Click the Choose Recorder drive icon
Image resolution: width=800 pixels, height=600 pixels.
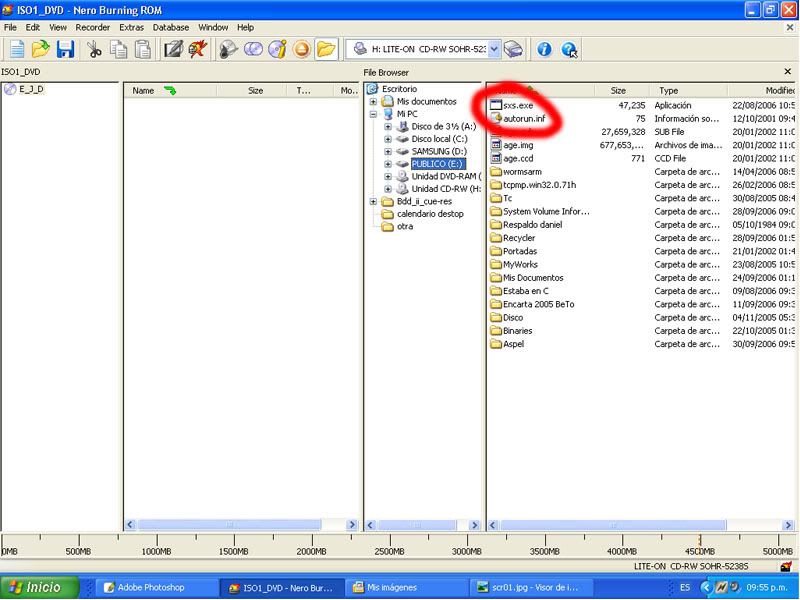click(513, 49)
